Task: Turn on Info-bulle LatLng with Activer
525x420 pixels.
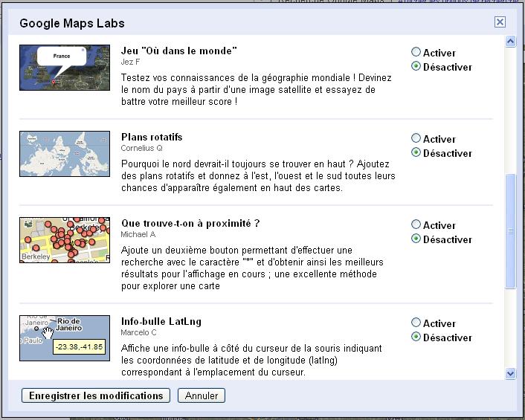Action: [416, 323]
